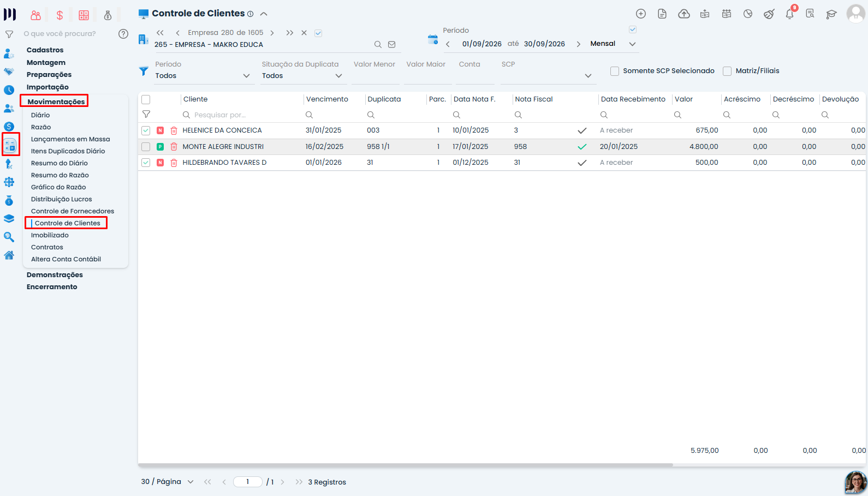Click the info icon beside Controle de Clientes title
The width and height of the screenshot is (868, 496).
251,14
